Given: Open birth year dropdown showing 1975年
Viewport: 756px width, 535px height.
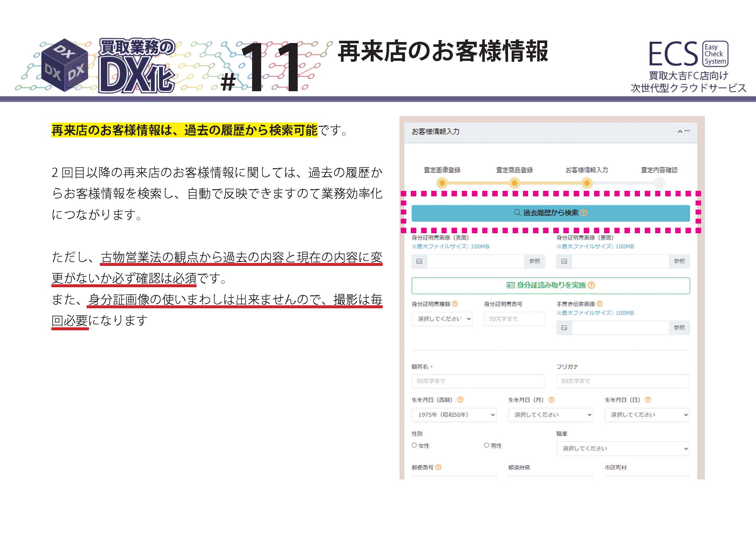Looking at the screenshot, I should tap(454, 415).
